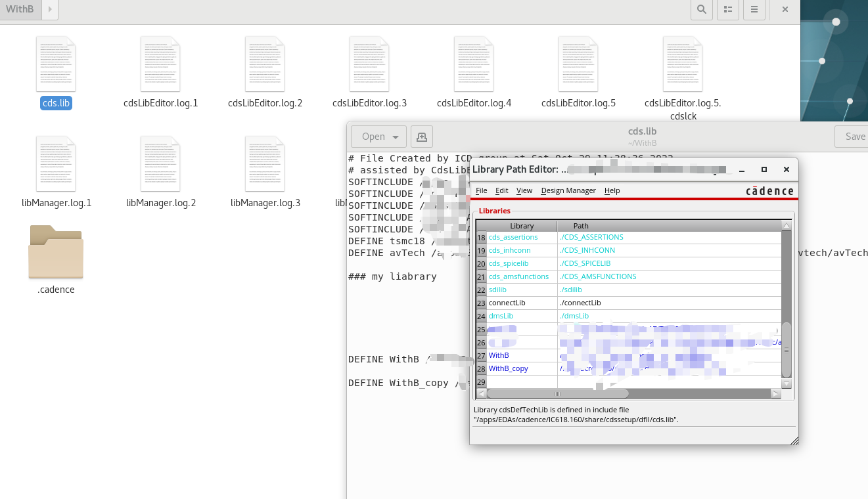Image resolution: width=868 pixels, height=499 pixels.
Task: Search within the WithB folder
Action: point(701,10)
